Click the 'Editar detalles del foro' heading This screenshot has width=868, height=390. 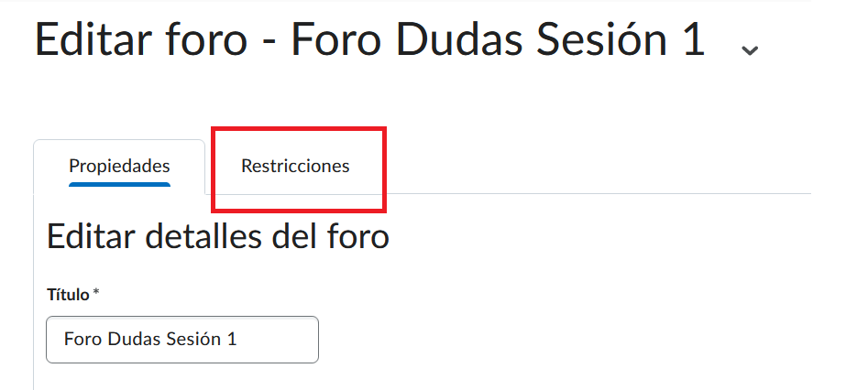coord(218,236)
